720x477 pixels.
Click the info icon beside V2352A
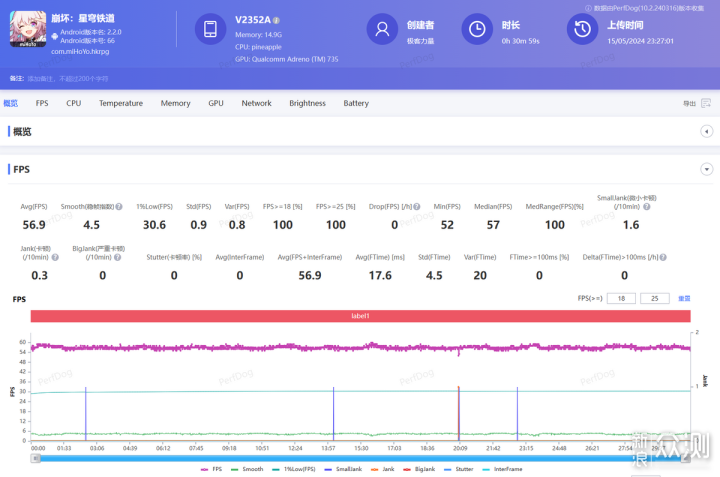click(x=276, y=20)
